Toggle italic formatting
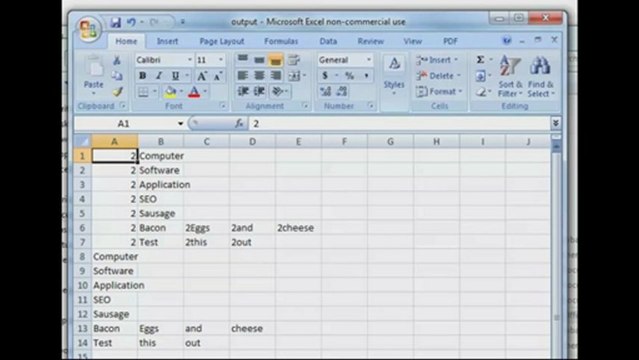Viewport: 639px width, 360px height. 159,75
